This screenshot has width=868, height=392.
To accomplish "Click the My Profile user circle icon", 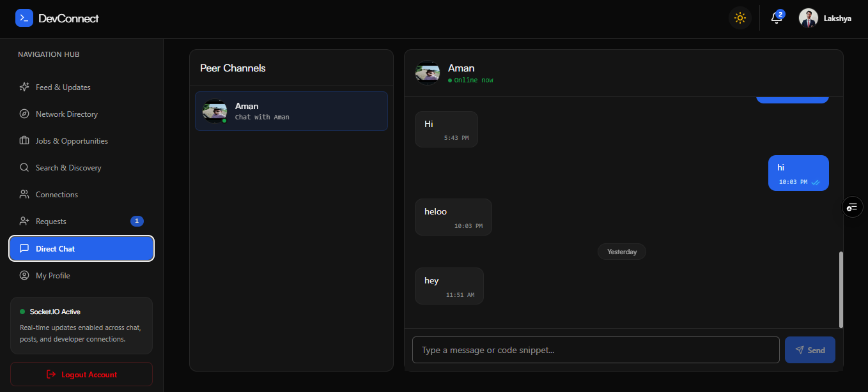I will pos(24,276).
